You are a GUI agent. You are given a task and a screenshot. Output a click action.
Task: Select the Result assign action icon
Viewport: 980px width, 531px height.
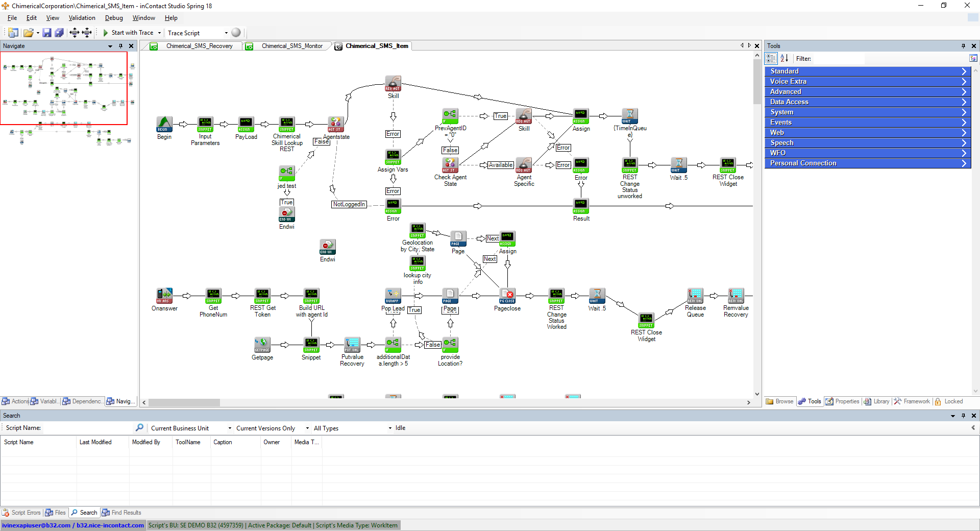(581, 206)
